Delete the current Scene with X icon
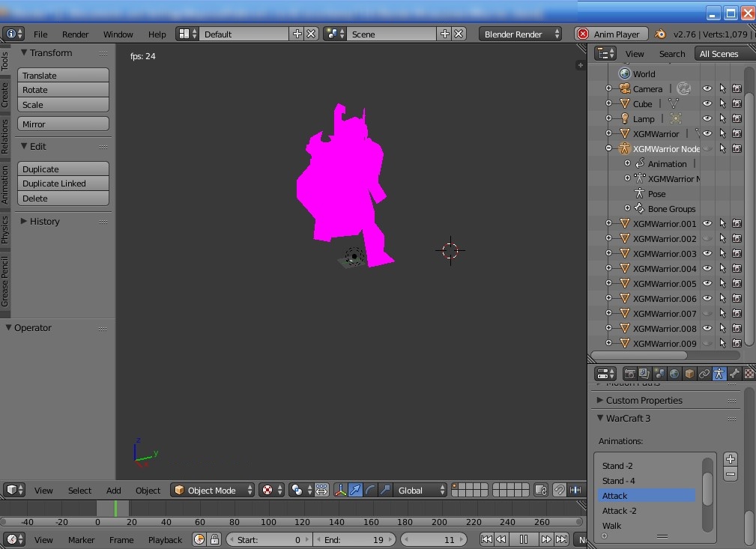Image resolution: width=756 pixels, height=549 pixels. [459, 34]
